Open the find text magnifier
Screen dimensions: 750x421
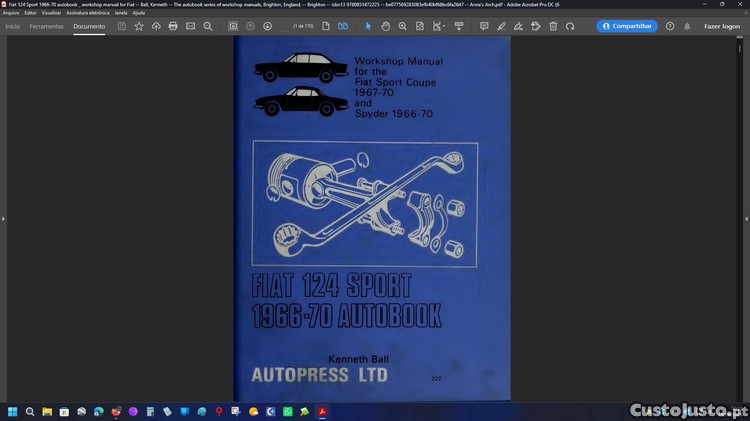[208, 26]
